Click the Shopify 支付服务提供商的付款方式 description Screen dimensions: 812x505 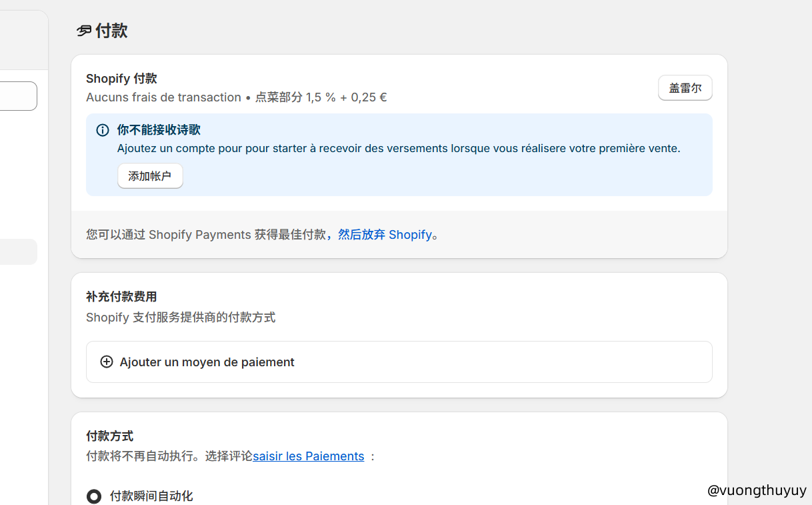coord(180,318)
